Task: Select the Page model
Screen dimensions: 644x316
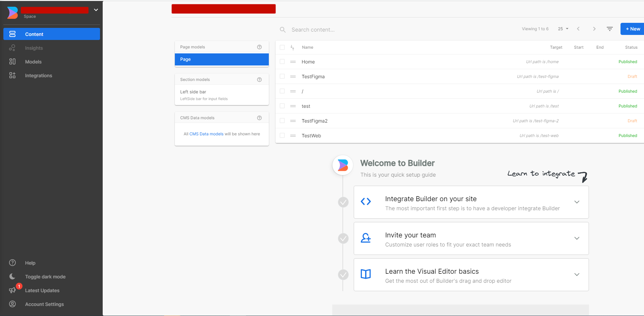Action: tap(222, 59)
